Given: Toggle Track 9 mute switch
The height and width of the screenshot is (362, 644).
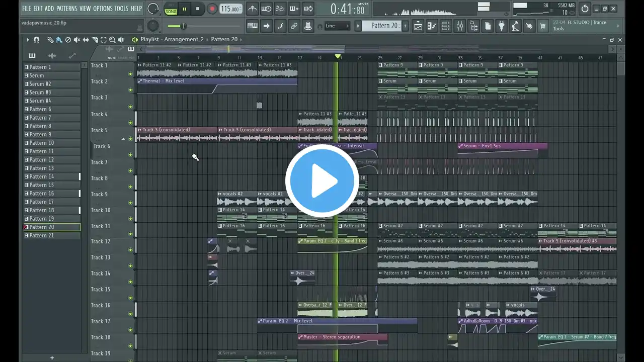Looking at the screenshot, I should [130, 203].
